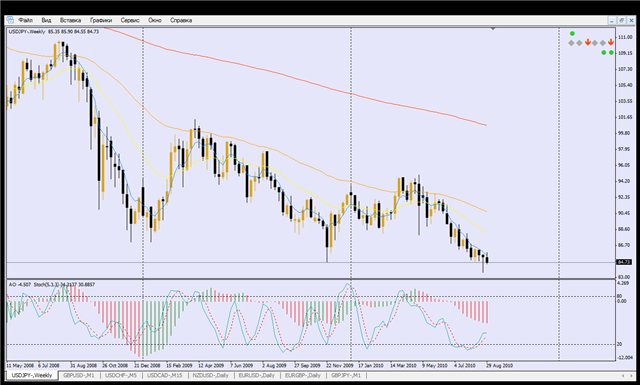
Task: Click the top green dot indicator
Action: 572,33
